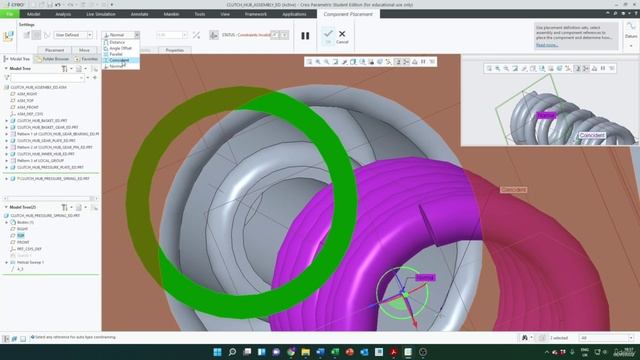
Task: Select CLUTCH_HUB_PRESSURE_SPRING_ED.PRT being placed
Action: pos(53,179)
